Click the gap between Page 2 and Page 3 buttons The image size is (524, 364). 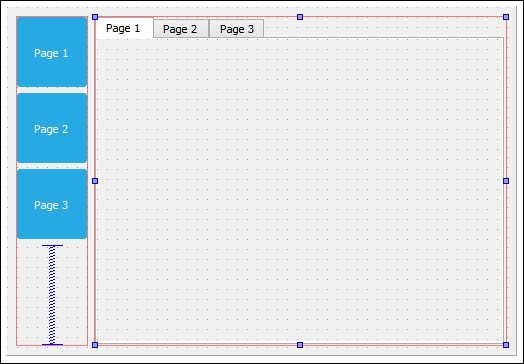coord(52,166)
